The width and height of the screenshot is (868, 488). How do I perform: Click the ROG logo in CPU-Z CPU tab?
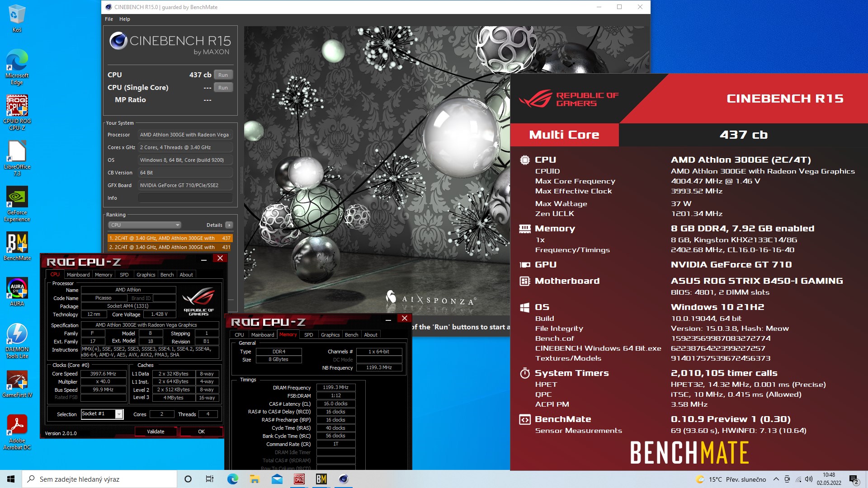(x=199, y=301)
